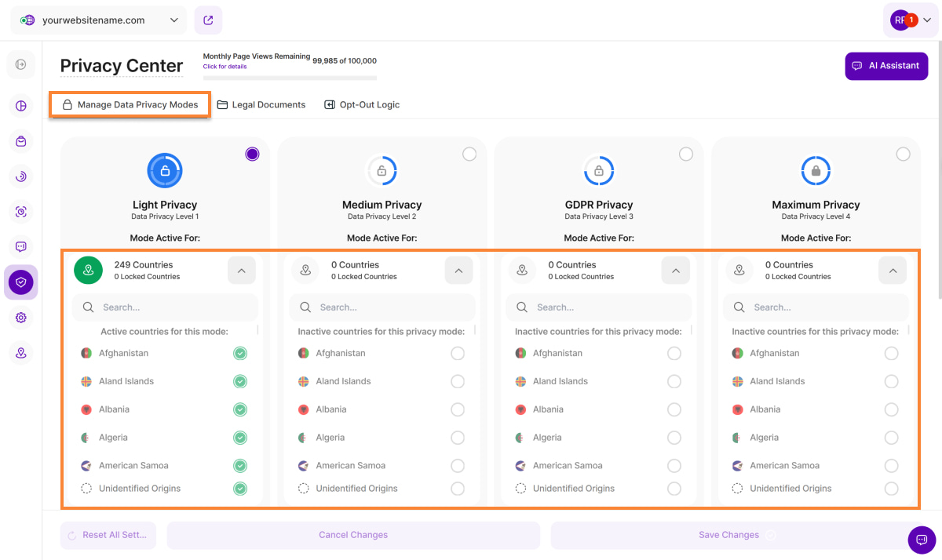Viewport: 942px width, 560px height.
Task: Select the Medium Privacy mode radio button
Action: coord(469,155)
